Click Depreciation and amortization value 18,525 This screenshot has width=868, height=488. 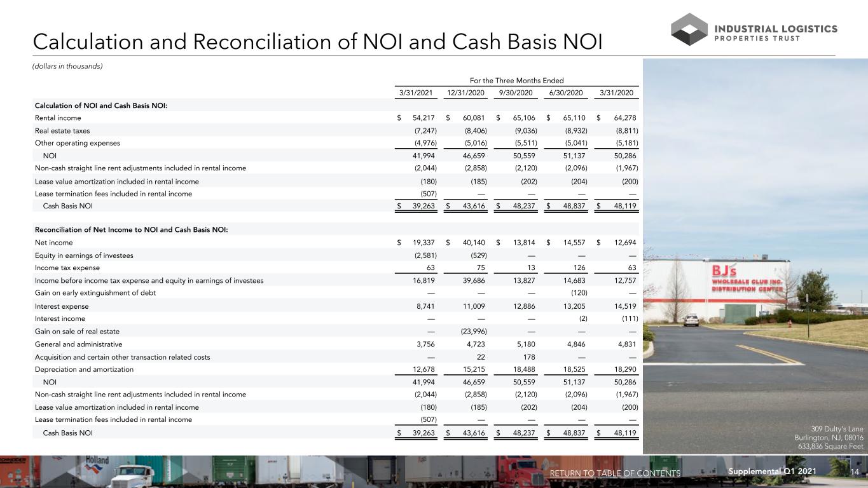(x=574, y=369)
